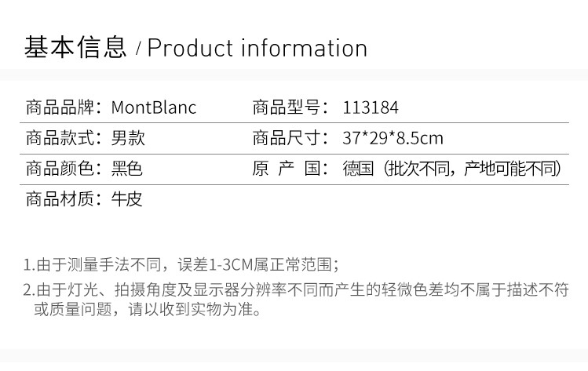Click the note line starting with 2.由于灯光
Viewport: 588px width, 371px height.
pyautogui.click(x=295, y=289)
